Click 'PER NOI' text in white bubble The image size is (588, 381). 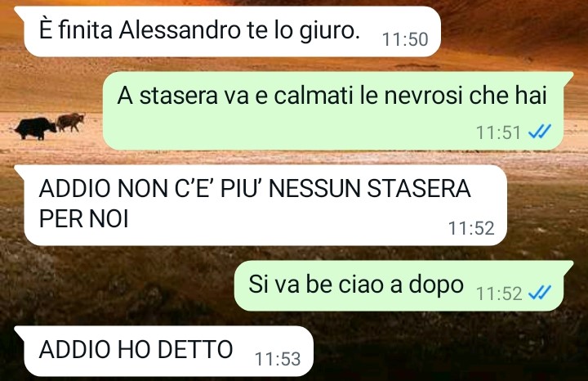(x=84, y=218)
